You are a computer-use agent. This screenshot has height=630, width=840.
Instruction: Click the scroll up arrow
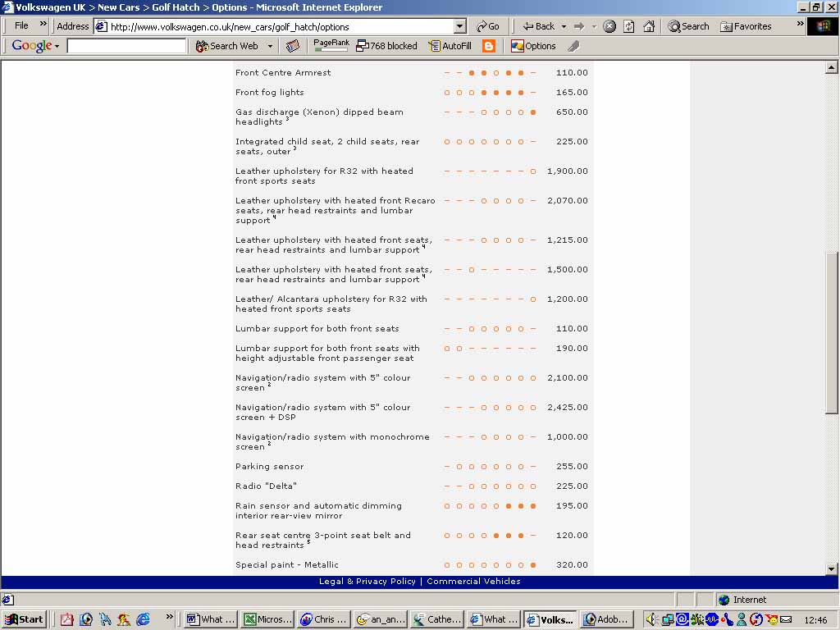point(832,67)
